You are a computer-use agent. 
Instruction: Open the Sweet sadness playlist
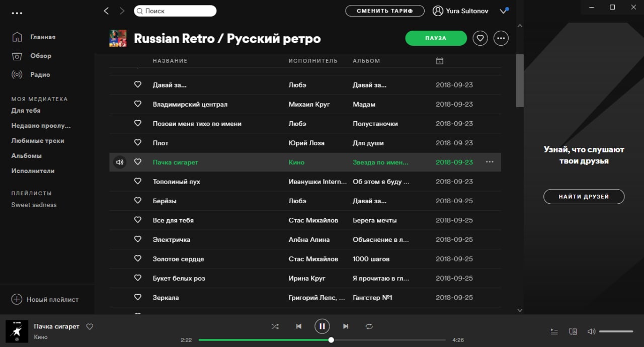click(x=34, y=205)
